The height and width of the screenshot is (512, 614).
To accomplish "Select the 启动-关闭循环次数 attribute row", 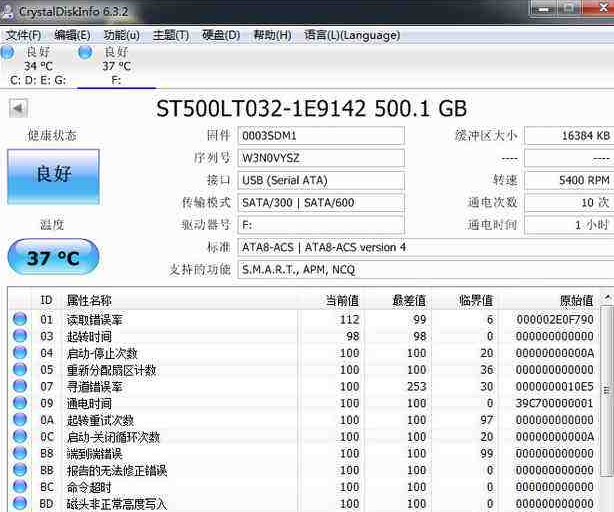I will [303, 437].
